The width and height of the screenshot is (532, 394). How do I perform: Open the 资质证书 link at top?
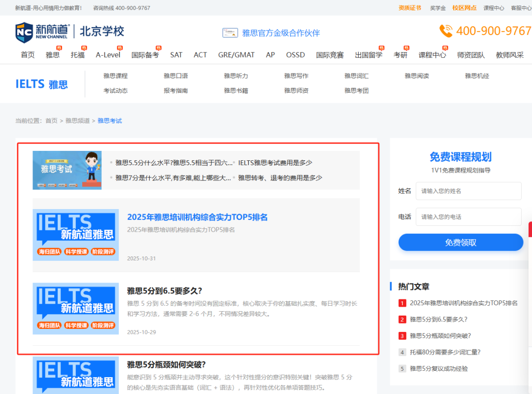[410, 8]
